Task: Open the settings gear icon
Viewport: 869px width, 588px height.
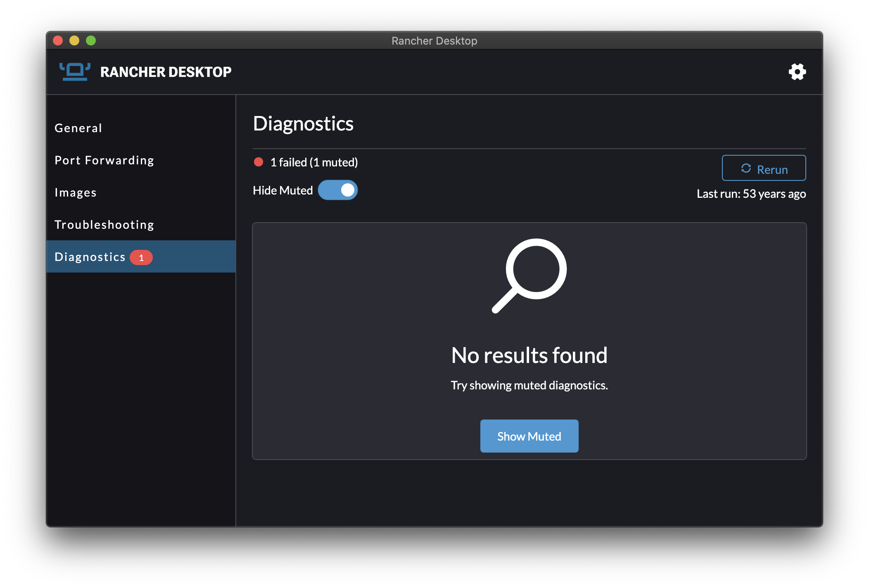Action: tap(797, 71)
